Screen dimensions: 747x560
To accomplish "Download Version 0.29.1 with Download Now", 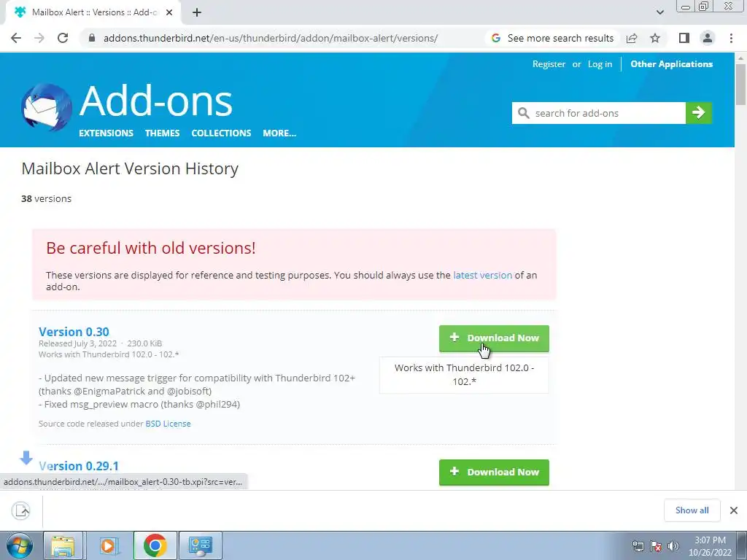I will pyautogui.click(x=494, y=472).
